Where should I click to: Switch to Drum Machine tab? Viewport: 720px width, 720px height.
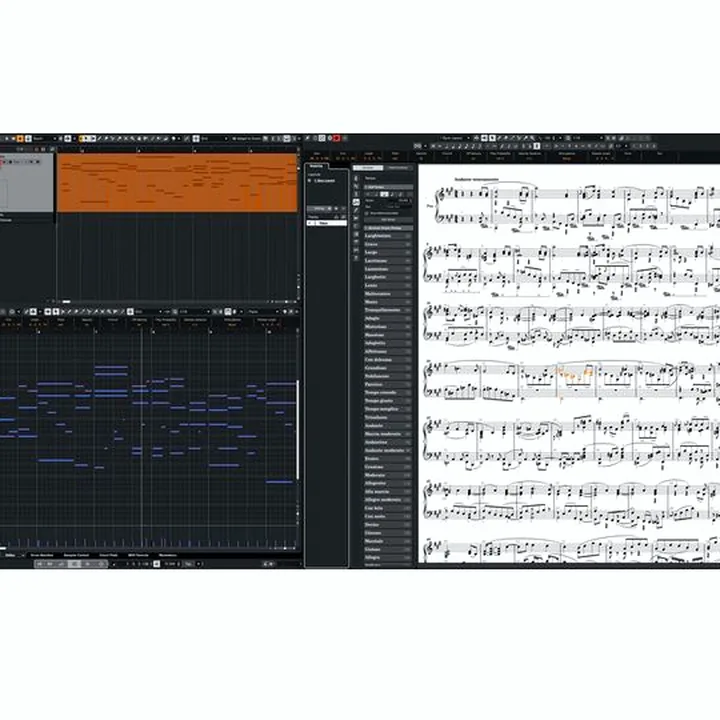[x=42, y=555]
